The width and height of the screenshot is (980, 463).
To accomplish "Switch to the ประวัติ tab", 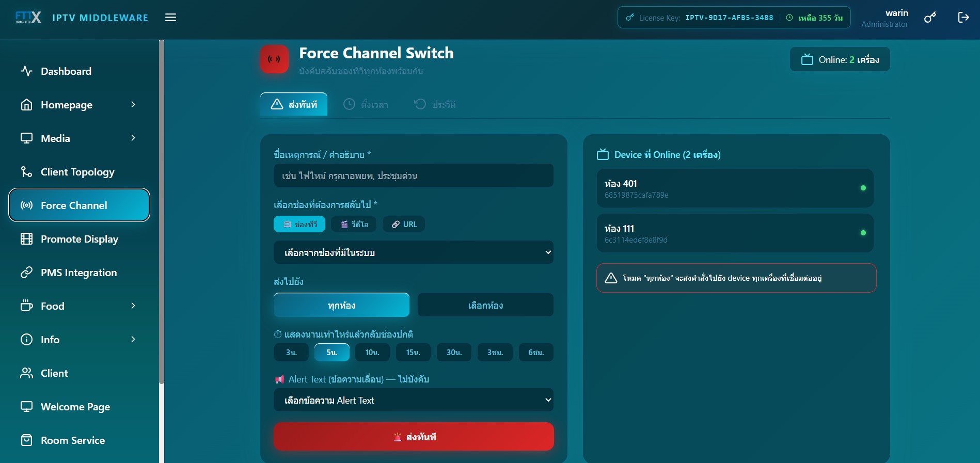I will tap(435, 104).
